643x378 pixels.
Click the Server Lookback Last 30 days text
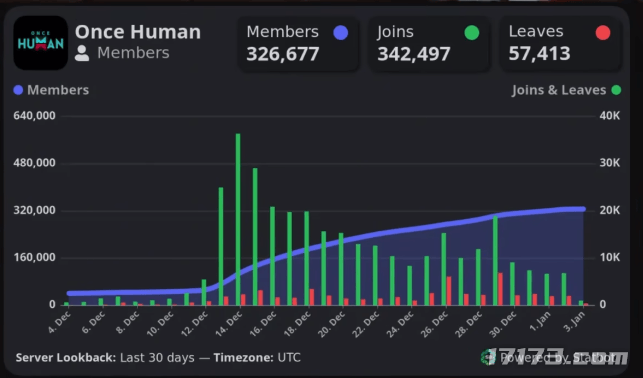[x=105, y=358]
